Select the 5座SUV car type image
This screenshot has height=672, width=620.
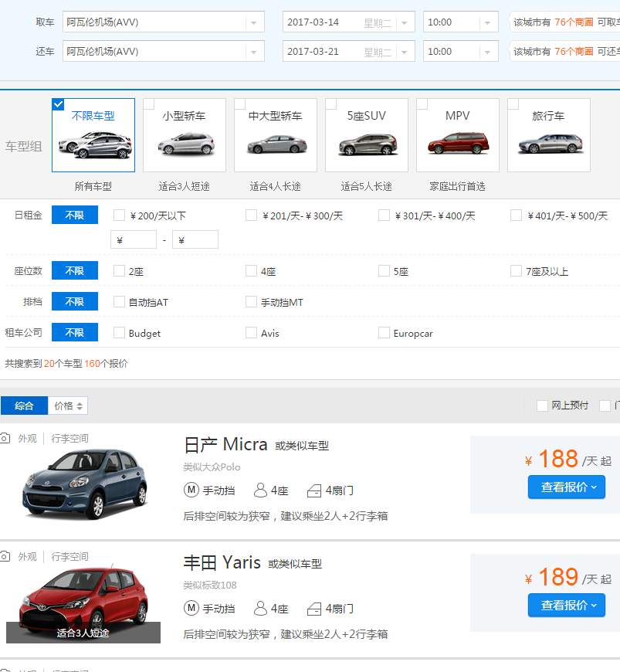click(x=367, y=143)
